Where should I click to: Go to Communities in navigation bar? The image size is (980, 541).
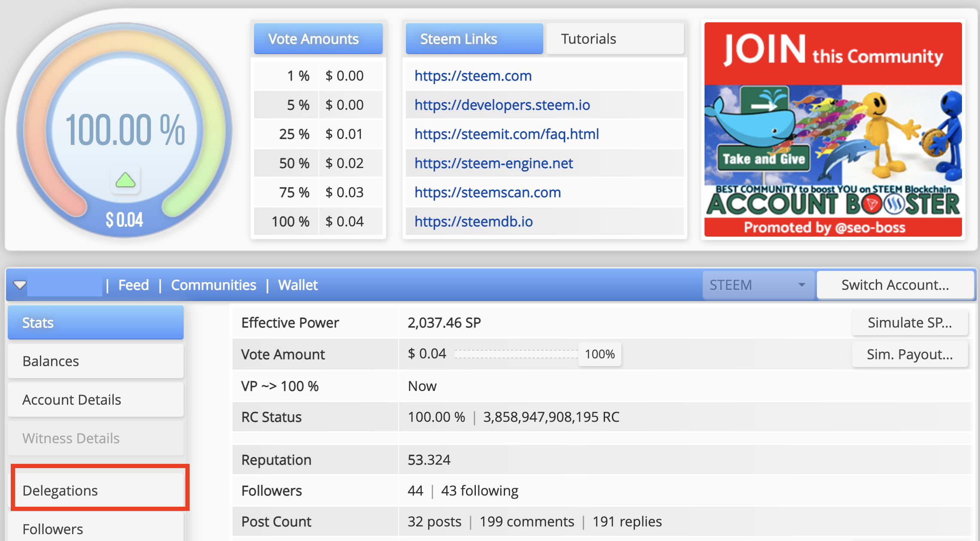click(x=213, y=285)
